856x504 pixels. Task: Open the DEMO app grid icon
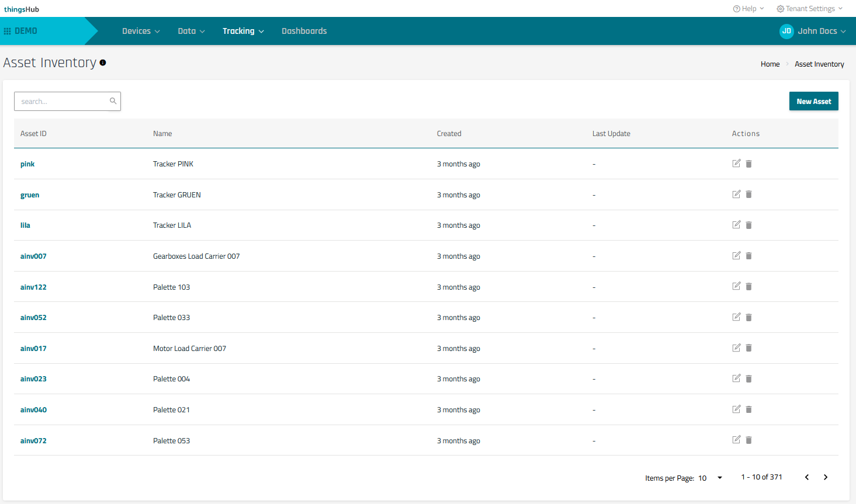pyautogui.click(x=8, y=31)
